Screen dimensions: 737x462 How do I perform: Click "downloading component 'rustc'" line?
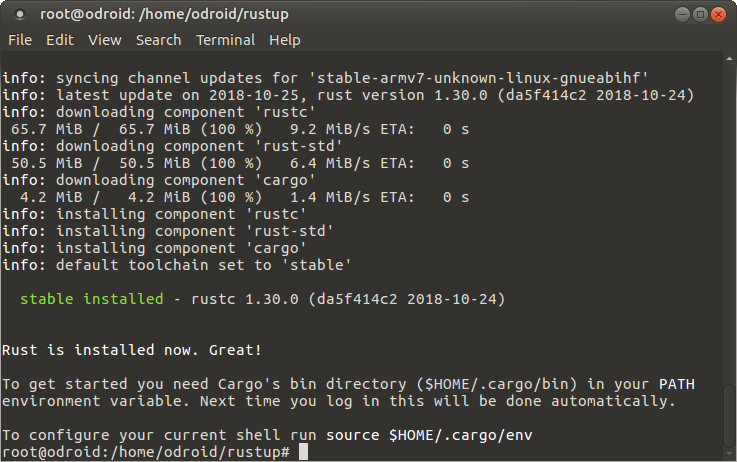[159, 112]
